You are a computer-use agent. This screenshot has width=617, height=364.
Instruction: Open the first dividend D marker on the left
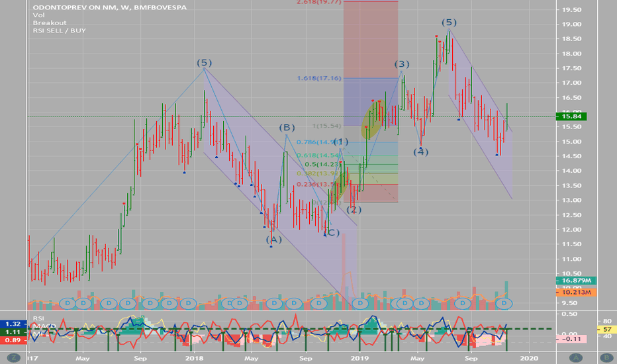point(68,303)
